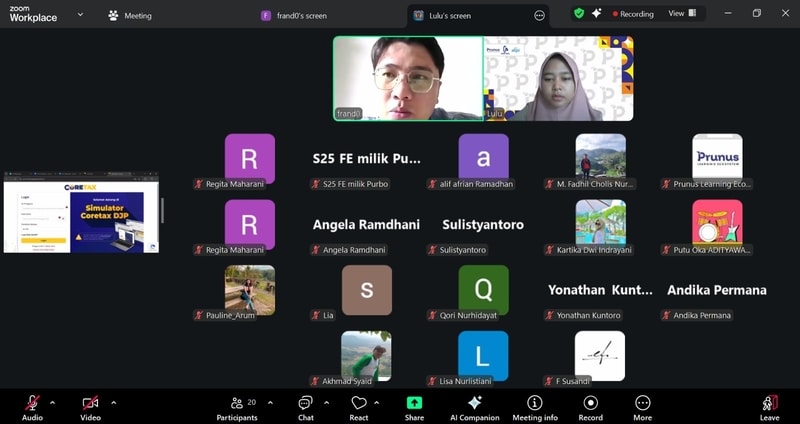Viewport: 800px width, 424px height.
Task: Expand video options arrow next to Video
Action: [x=113, y=402]
